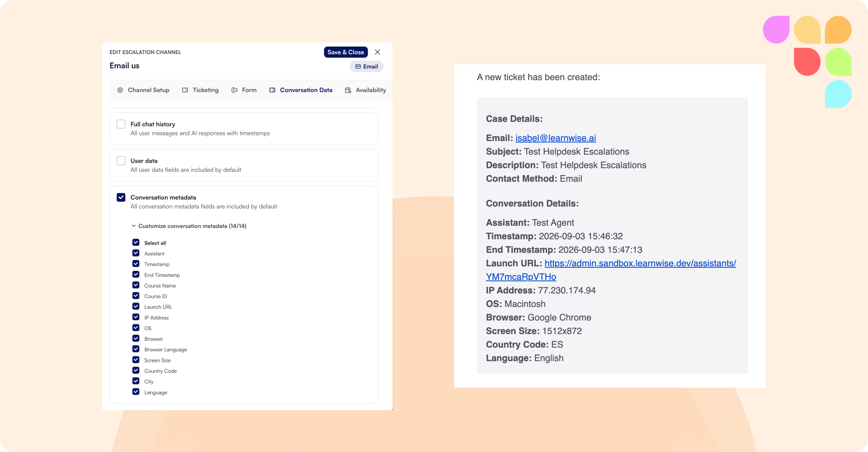Click the envelope icon in the Email badge
The width and height of the screenshot is (868, 452).
[358, 66]
